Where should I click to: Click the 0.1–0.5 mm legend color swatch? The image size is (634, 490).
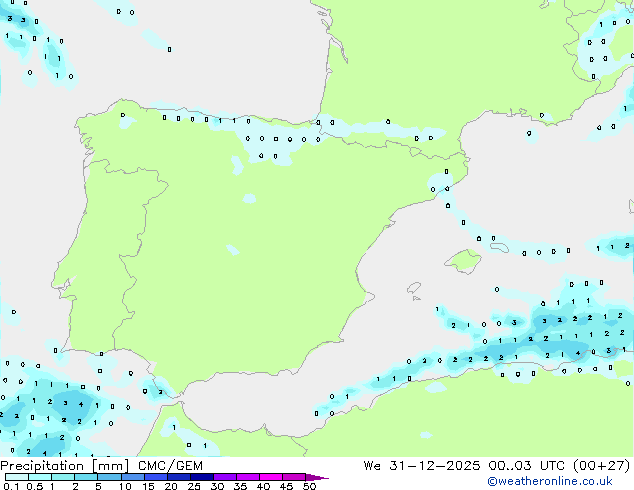17,477
